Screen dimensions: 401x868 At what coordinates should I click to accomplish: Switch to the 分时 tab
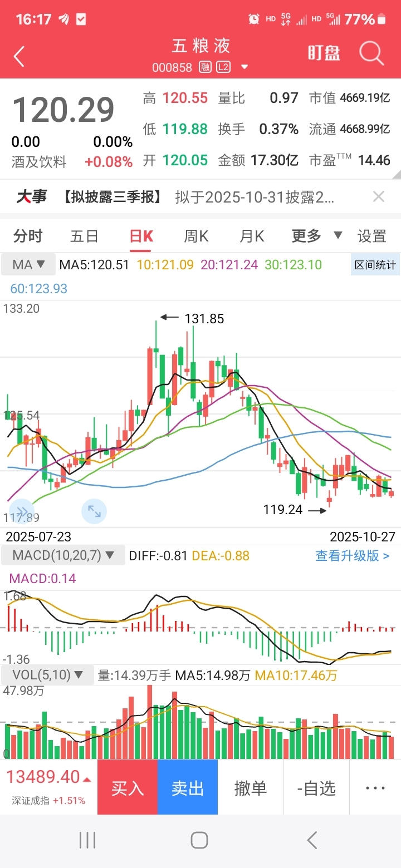tap(28, 236)
